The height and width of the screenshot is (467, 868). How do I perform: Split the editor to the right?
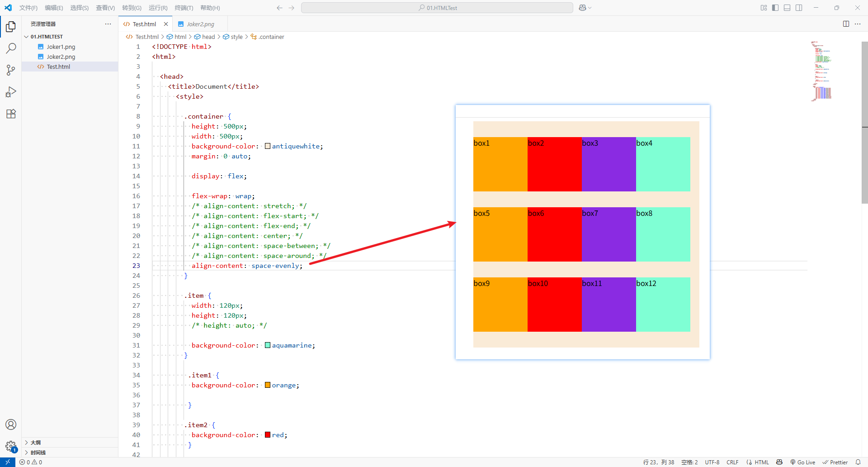click(846, 24)
